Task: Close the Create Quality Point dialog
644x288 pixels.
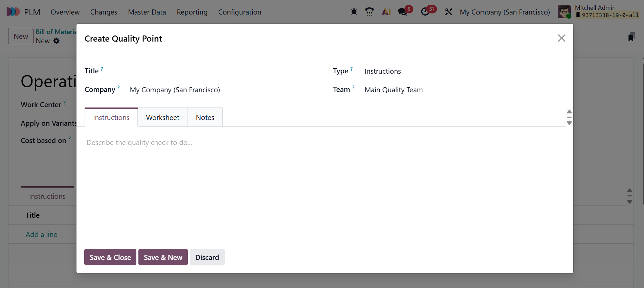Action: pyautogui.click(x=561, y=38)
